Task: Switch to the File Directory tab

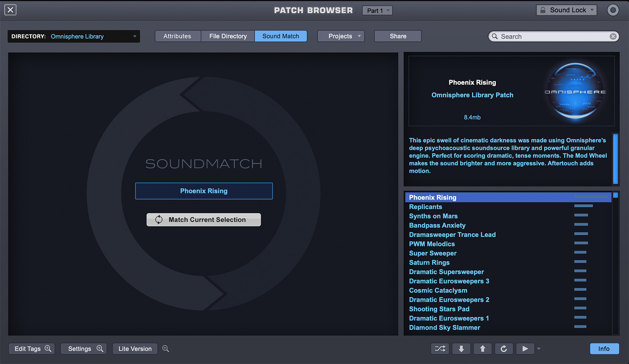Action: tap(228, 36)
